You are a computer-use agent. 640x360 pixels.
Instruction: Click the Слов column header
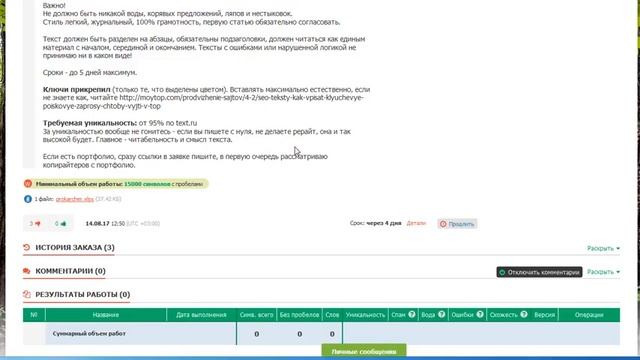pyautogui.click(x=332, y=315)
